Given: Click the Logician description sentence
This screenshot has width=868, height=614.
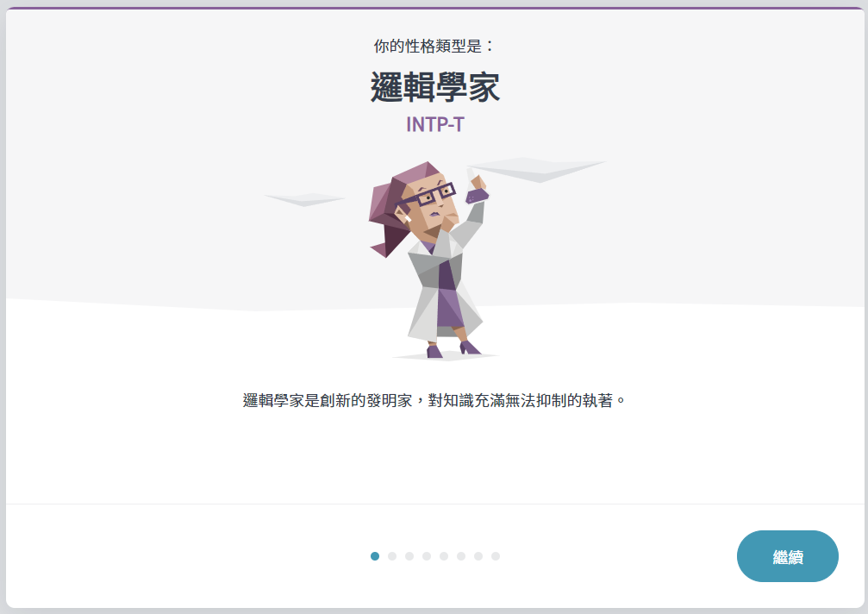Looking at the screenshot, I should coord(434,400).
